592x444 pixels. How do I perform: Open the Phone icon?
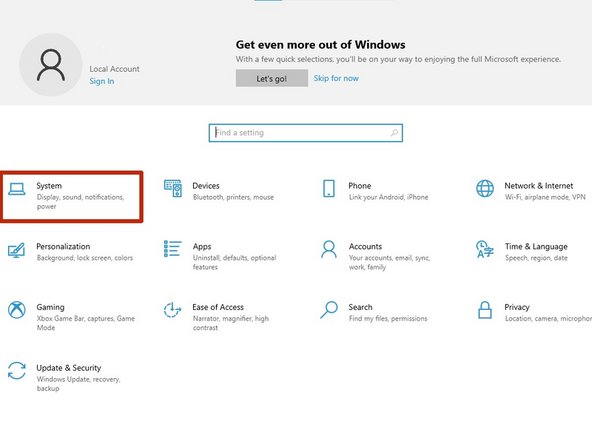point(329,188)
